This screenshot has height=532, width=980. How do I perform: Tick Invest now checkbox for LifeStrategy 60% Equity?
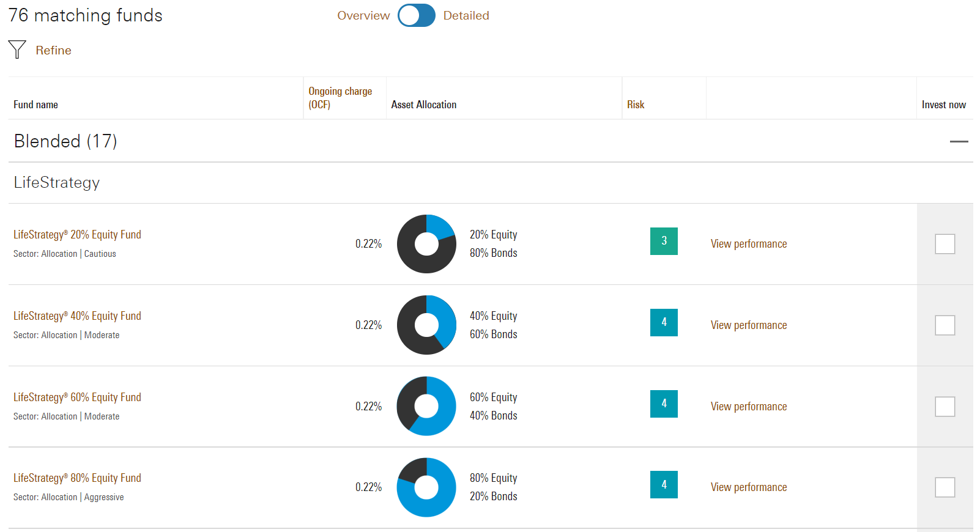click(x=945, y=407)
